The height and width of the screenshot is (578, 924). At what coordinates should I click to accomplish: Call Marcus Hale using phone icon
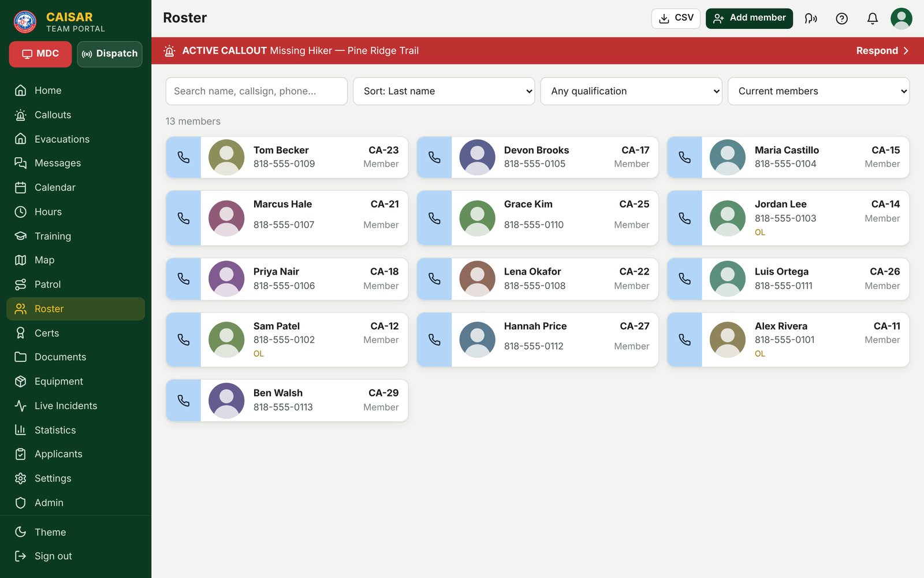184,218
